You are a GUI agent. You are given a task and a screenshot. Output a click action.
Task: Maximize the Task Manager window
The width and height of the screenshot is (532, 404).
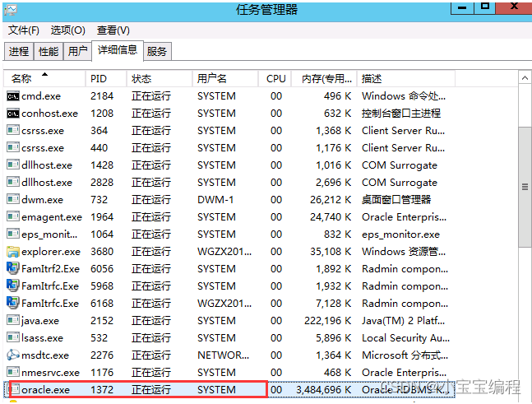(485, 7)
